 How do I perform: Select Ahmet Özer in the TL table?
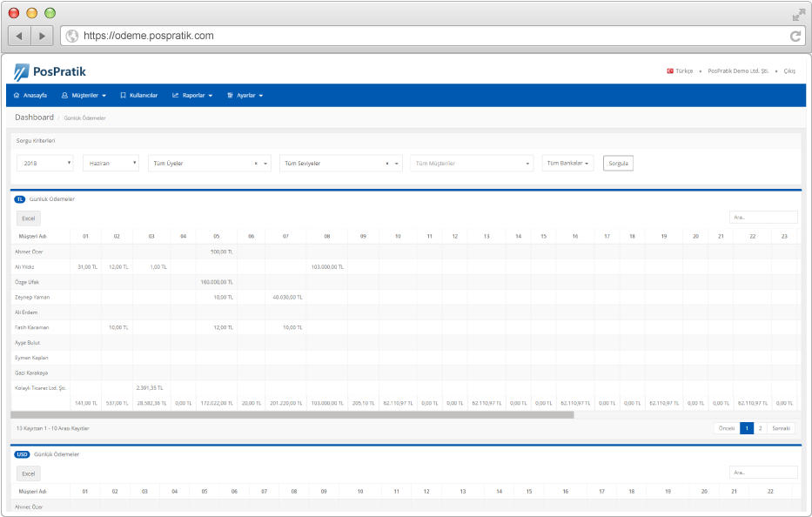(x=29, y=252)
